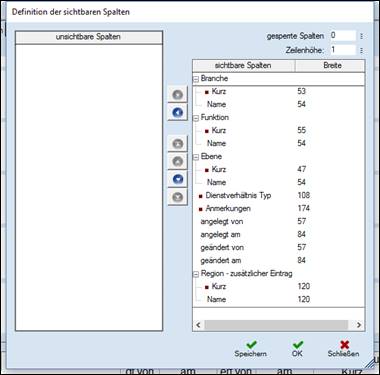The height and width of the screenshot is (375, 380).
Task: Confirm with the OK checkmark button
Action: 297,349
